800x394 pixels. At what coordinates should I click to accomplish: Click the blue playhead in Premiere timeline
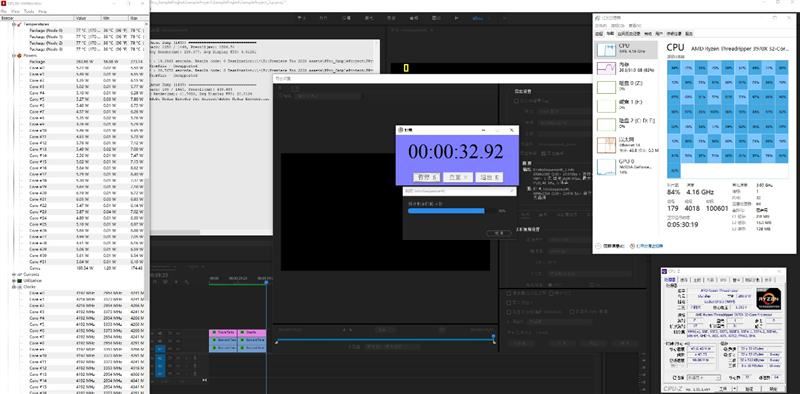coord(266,282)
